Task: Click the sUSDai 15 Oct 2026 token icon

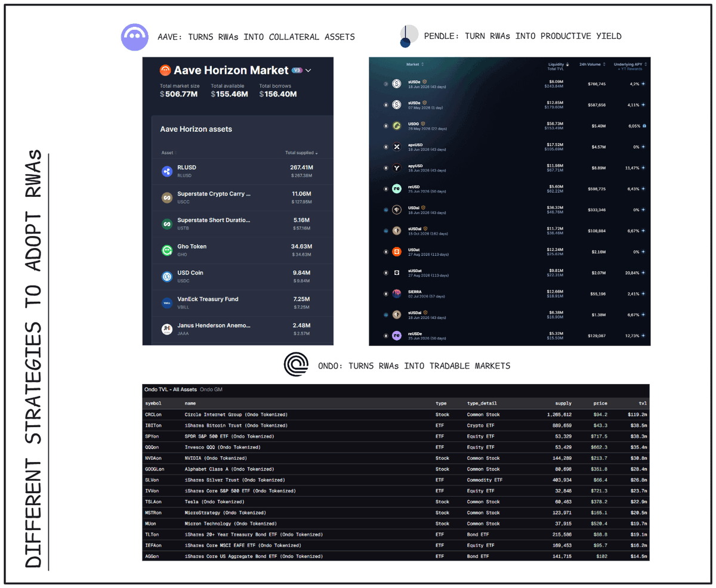Action: pyautogui.click(x=397, y=231)
